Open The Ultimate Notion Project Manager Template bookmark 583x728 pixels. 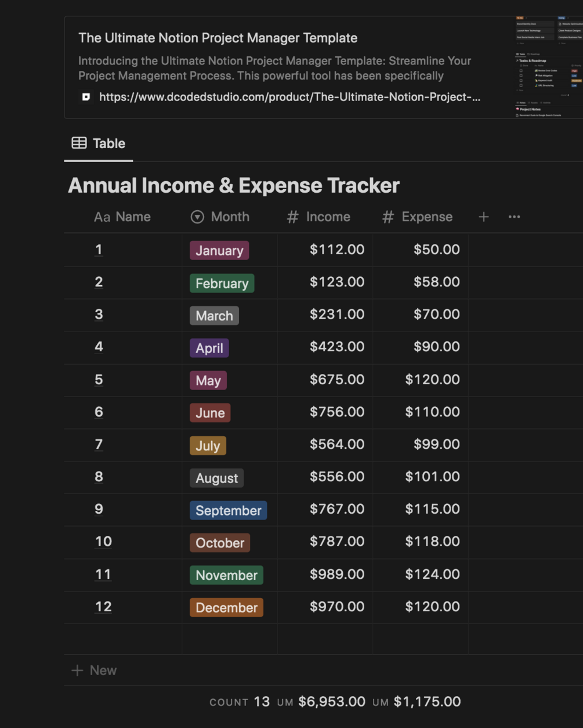218,38
